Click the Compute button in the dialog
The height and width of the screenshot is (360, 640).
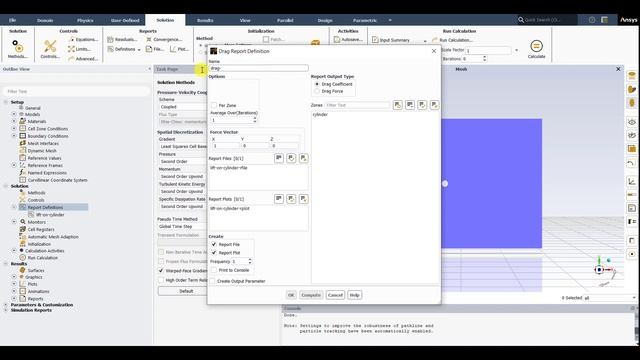click(x=311, y=295)
